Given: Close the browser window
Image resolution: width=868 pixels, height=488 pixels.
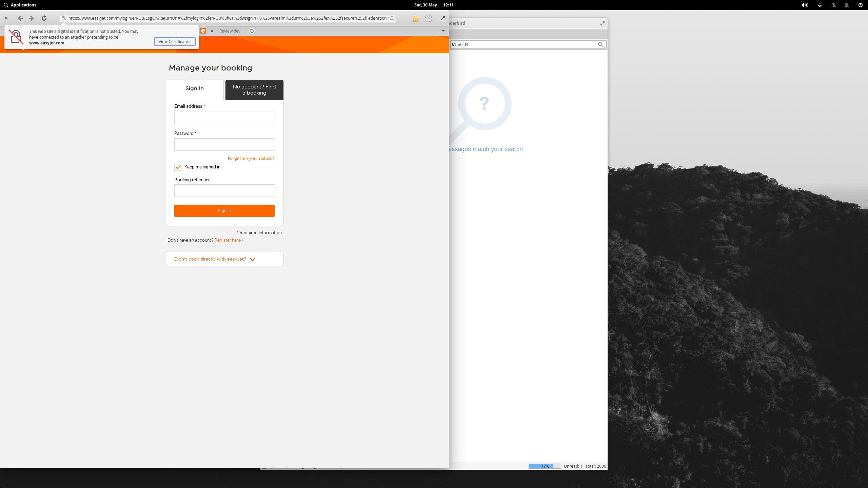Looking at the screenshot, I should tap(6, 18).
